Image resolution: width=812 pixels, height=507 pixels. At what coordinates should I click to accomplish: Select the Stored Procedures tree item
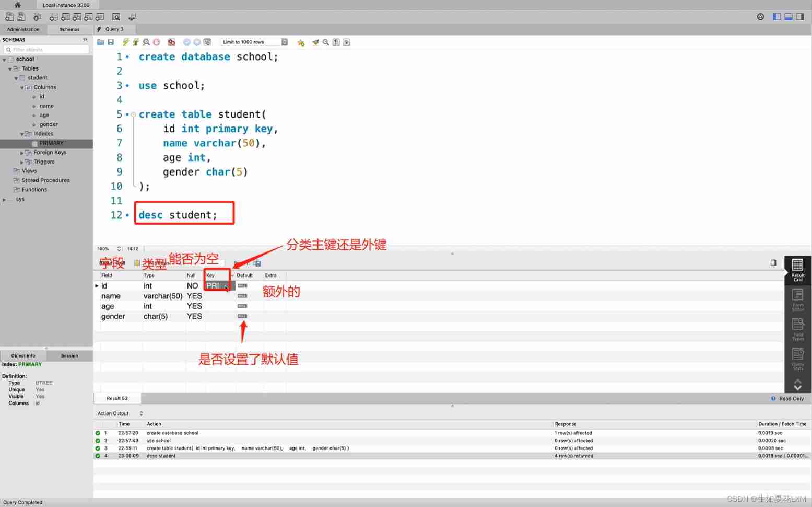pos(45,180)
